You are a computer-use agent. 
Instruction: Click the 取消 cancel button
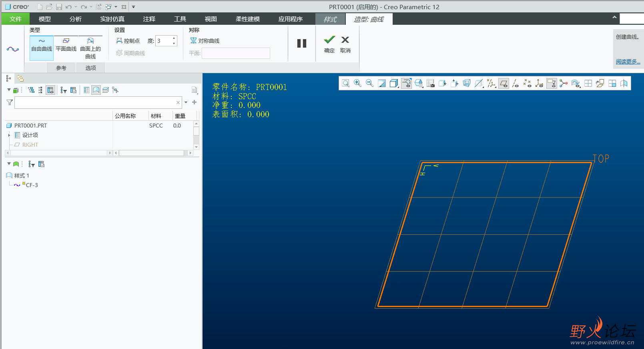click(x=345, y=44)
